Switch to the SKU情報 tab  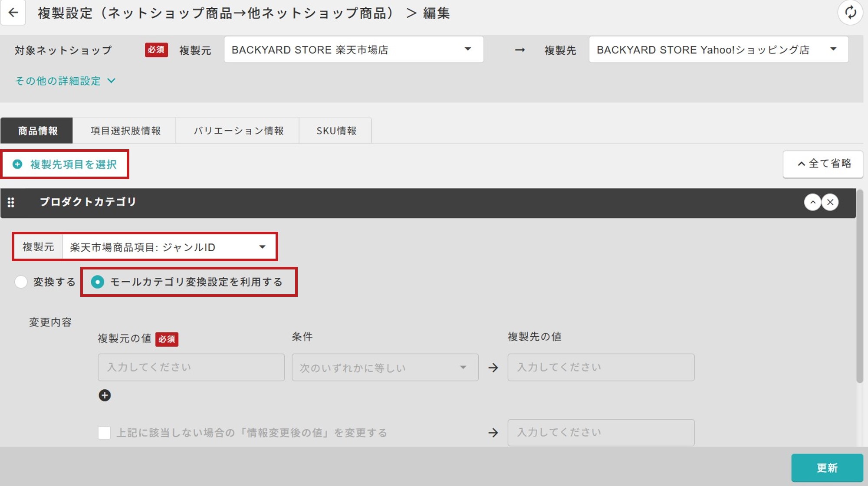(x=336, y=131)
